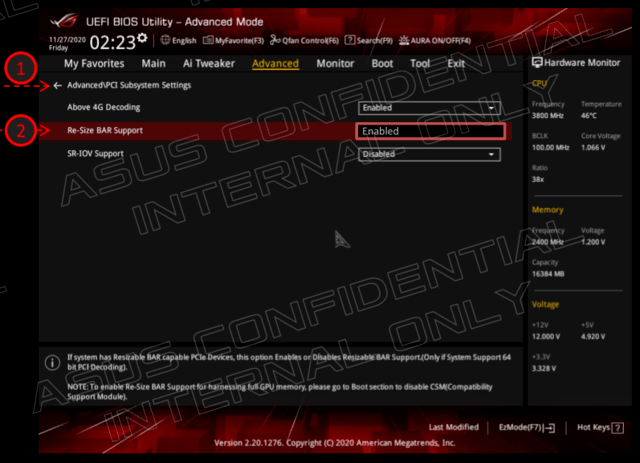Click the CPU heading in Hardware Monitor
Viewport: 640px width, 463px height.
click(539, 83)
